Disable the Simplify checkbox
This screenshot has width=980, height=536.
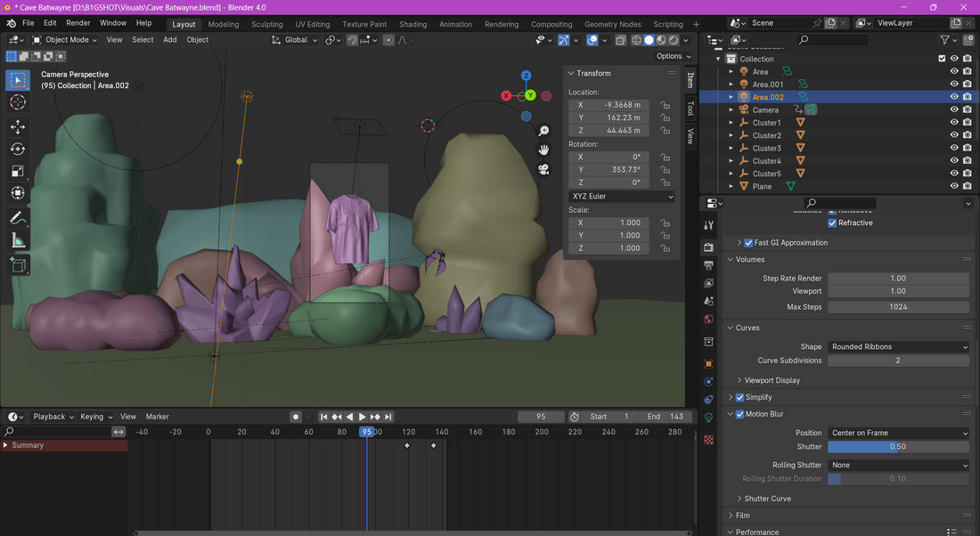740,397
